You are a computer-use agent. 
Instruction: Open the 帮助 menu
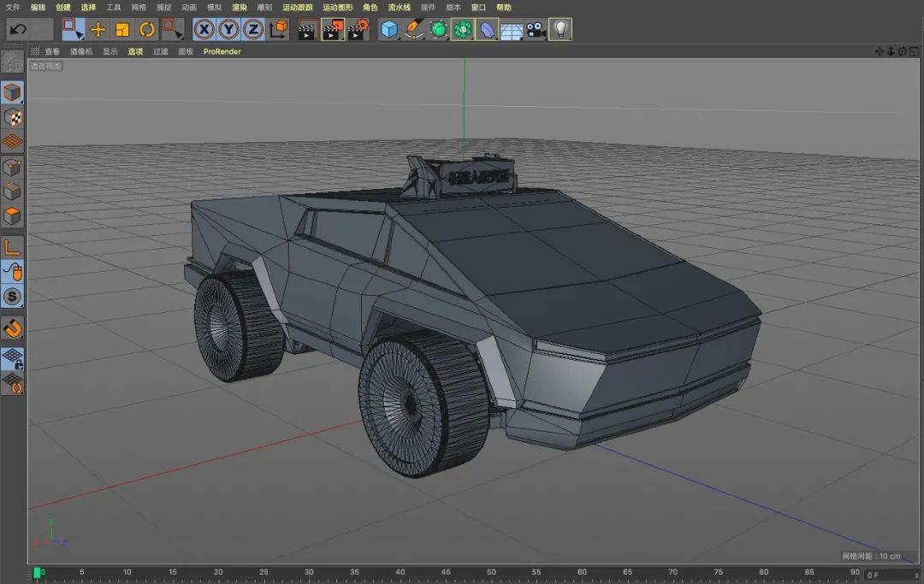click(x=504, y=7)
